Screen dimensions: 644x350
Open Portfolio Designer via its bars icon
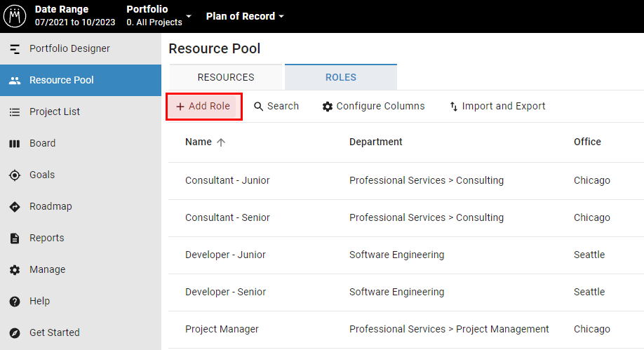(x=15, y=49)
